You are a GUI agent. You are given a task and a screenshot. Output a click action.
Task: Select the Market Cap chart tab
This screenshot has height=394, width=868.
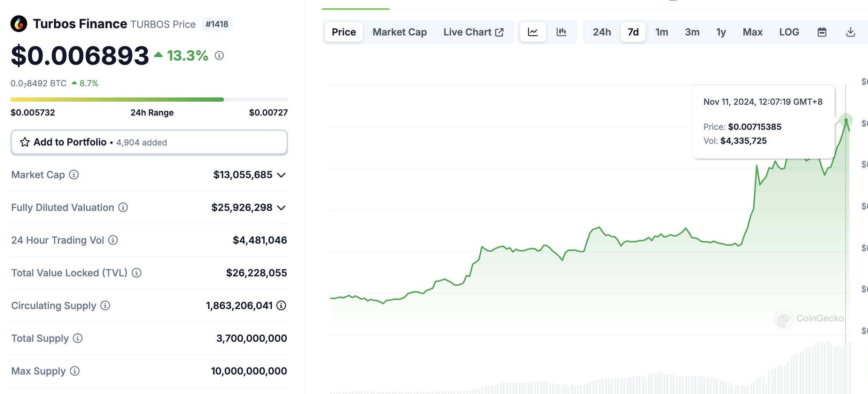400,32
